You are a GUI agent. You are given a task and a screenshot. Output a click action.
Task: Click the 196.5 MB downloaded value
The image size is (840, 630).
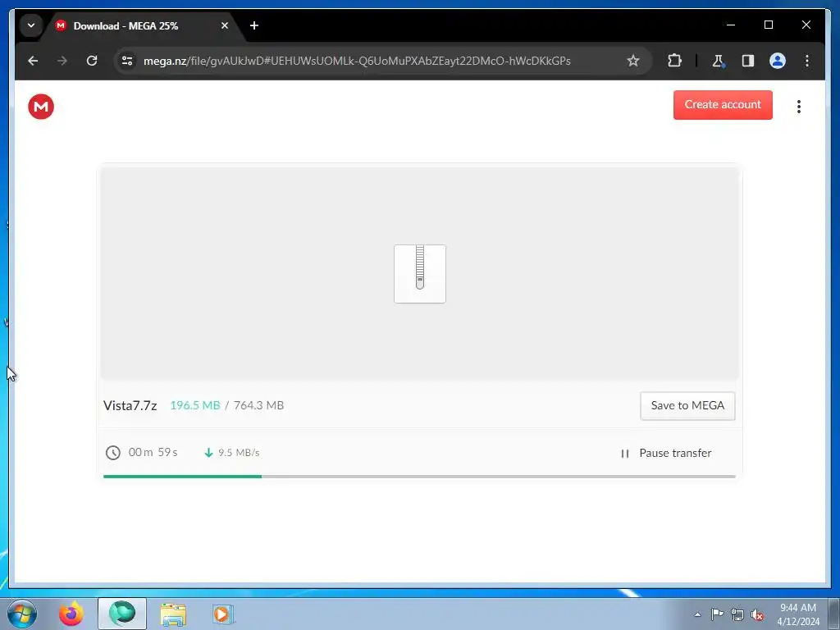(x=195, y=405)
